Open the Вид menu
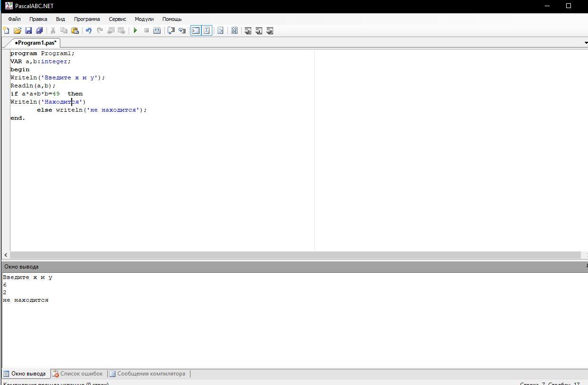 [60, 19]
